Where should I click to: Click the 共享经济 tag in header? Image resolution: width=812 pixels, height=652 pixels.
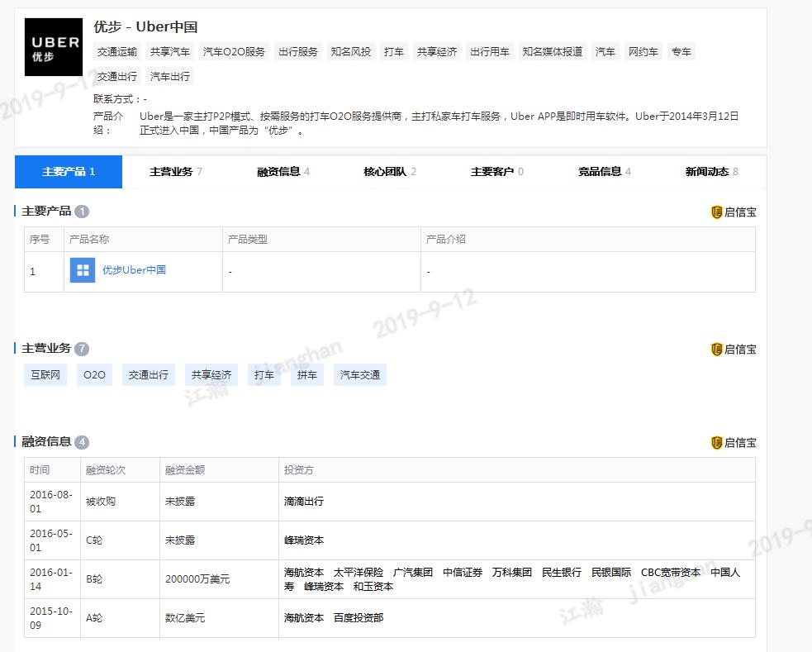tap(436, 52)
